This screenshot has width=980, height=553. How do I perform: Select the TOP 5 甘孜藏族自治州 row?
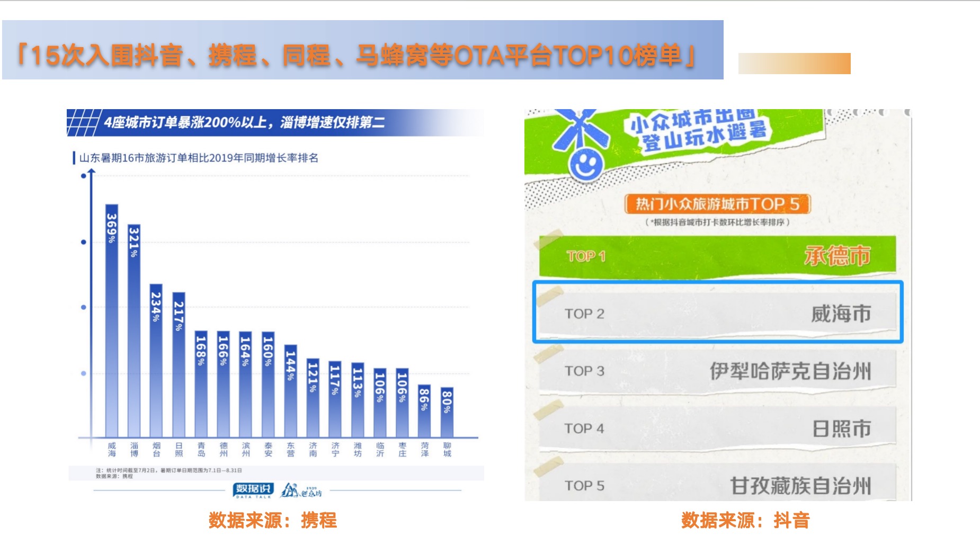pos(717,485)
